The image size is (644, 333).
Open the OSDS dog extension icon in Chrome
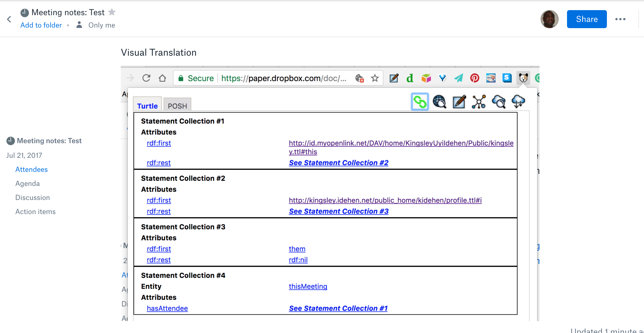(523, 78)
